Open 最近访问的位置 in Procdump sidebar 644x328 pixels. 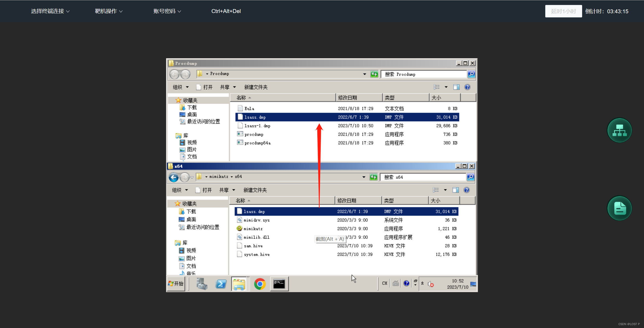tap(200, 121)
